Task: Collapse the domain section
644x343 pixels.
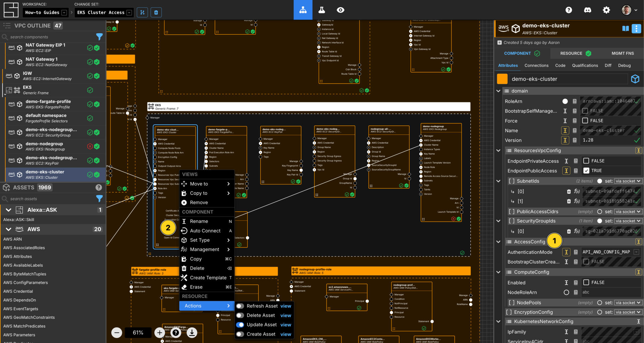Action: (x=498, y=91)
